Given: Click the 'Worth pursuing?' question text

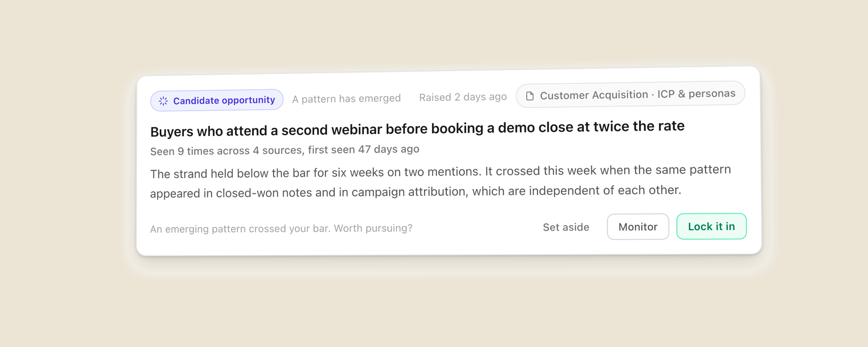Looking at the screenshot, I should point(373,228).
